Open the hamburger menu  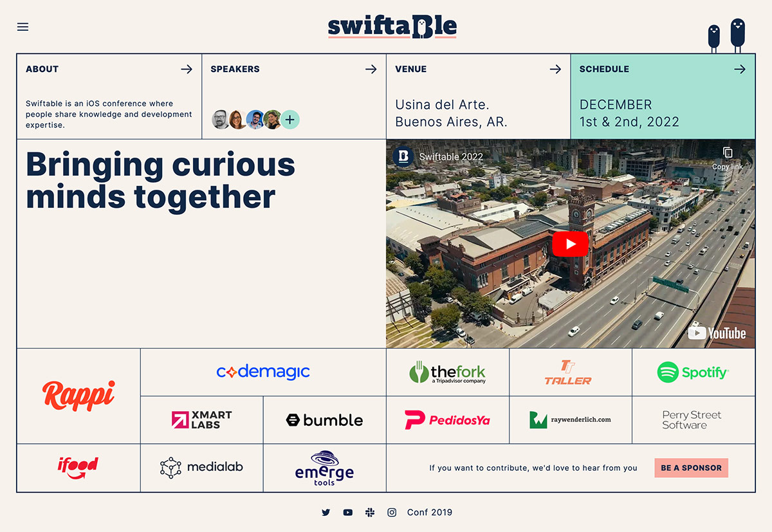[23, 27]
